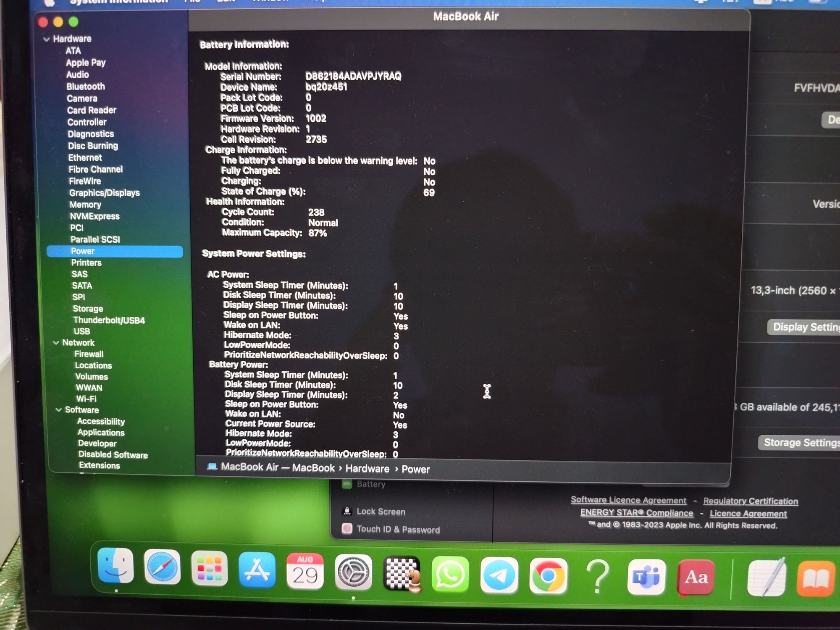Screen dimensions: 840x630
Task: Click the serial number D862184ADAVPJYRAQ
Action: click(353, 76)
